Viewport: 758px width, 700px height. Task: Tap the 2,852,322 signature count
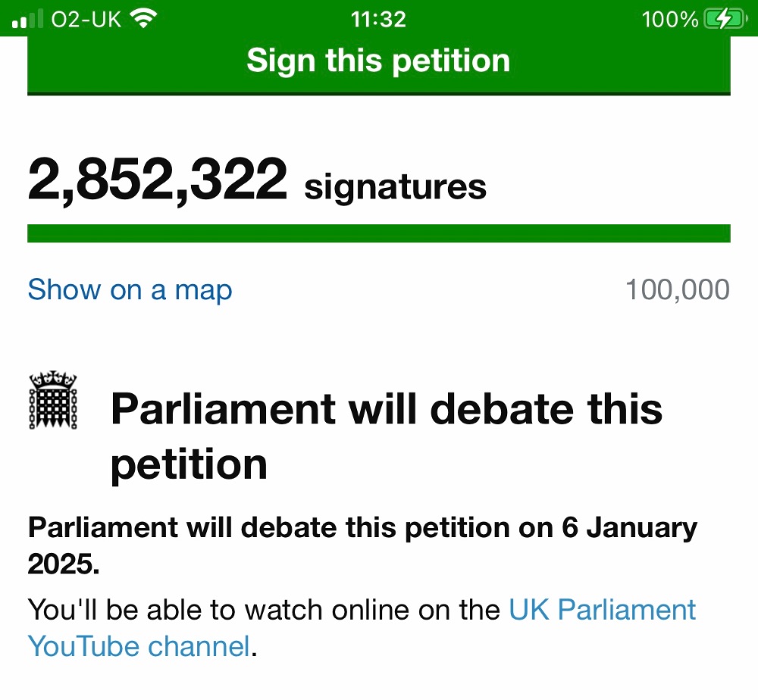pos(158,180)
